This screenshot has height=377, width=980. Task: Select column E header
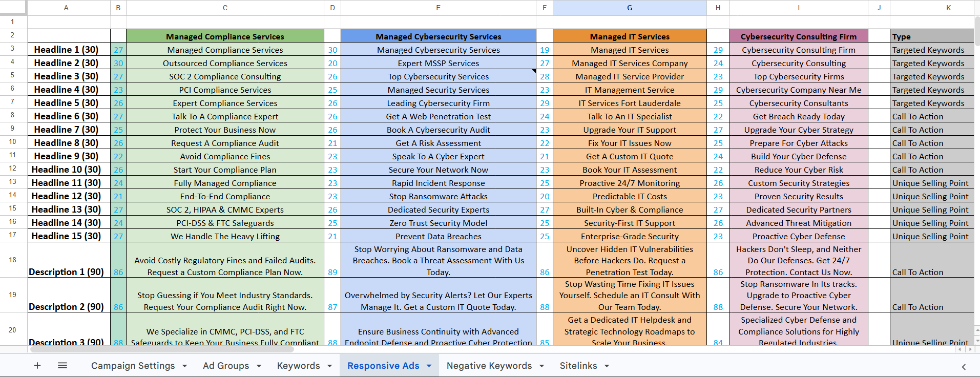click(439, 8)
